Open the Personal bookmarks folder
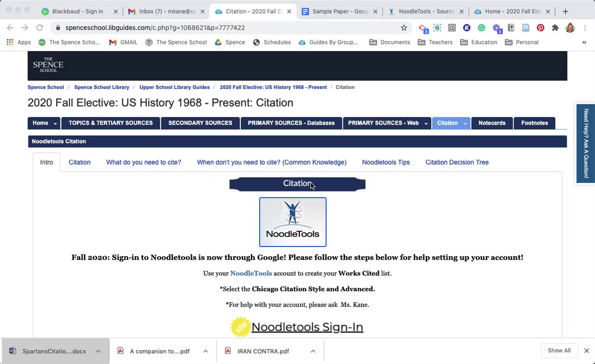The image size is (595, 364). (x=522, y=42)
